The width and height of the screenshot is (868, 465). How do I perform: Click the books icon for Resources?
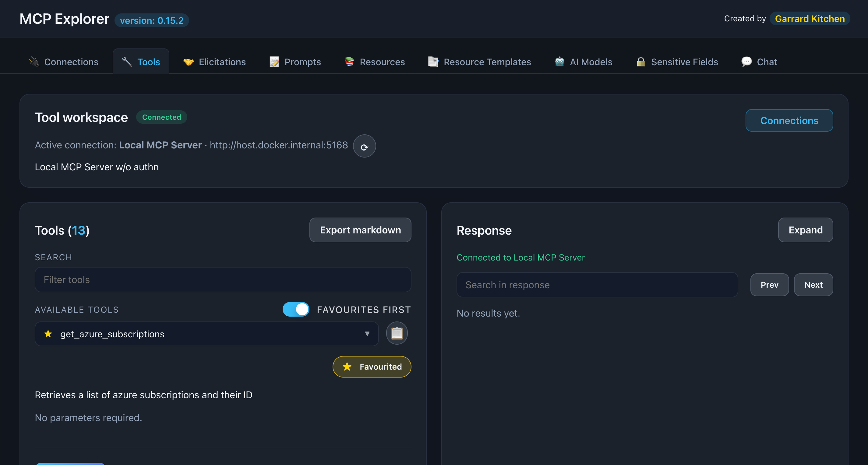point(349,62)
